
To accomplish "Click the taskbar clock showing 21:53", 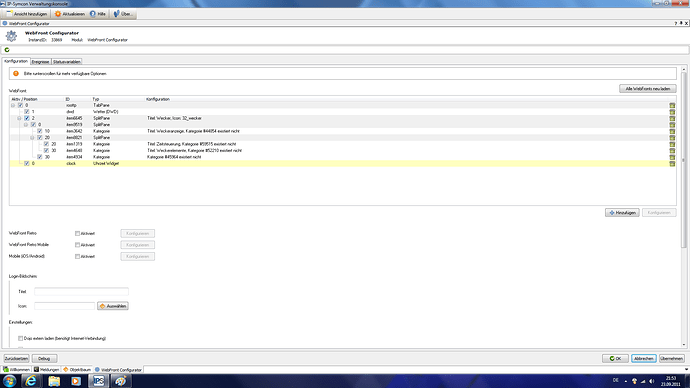I will pyautogui.click(x=671, y=381).
